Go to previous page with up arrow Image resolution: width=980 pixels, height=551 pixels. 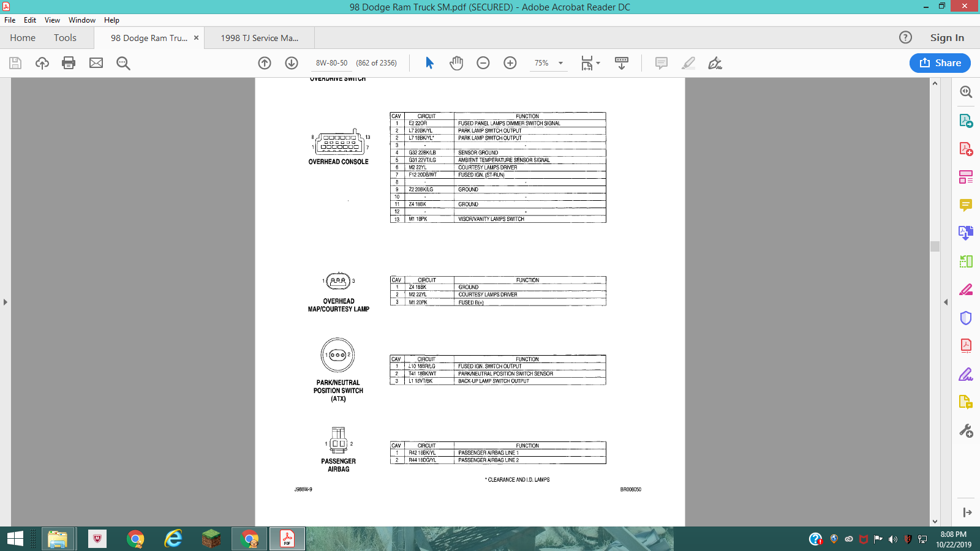point(265,63)
